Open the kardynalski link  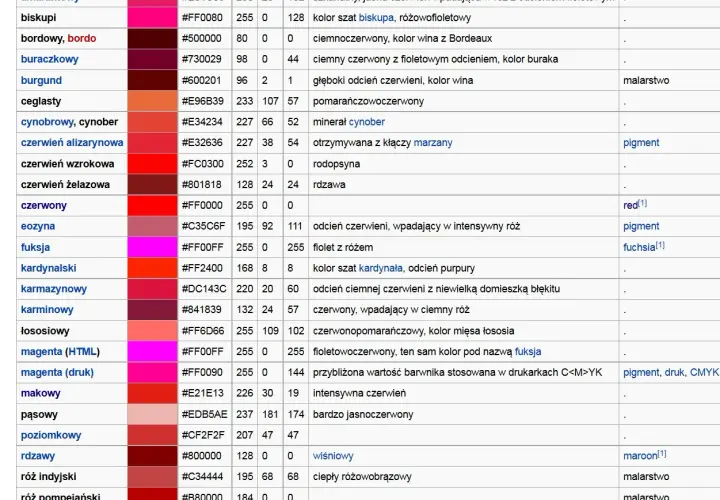[49, 268]
